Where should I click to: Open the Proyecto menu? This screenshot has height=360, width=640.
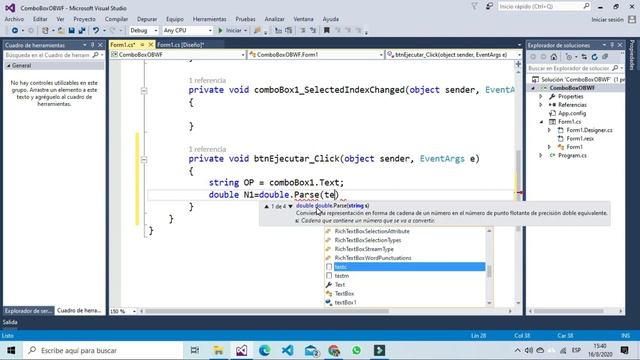[x=84, y=19]
